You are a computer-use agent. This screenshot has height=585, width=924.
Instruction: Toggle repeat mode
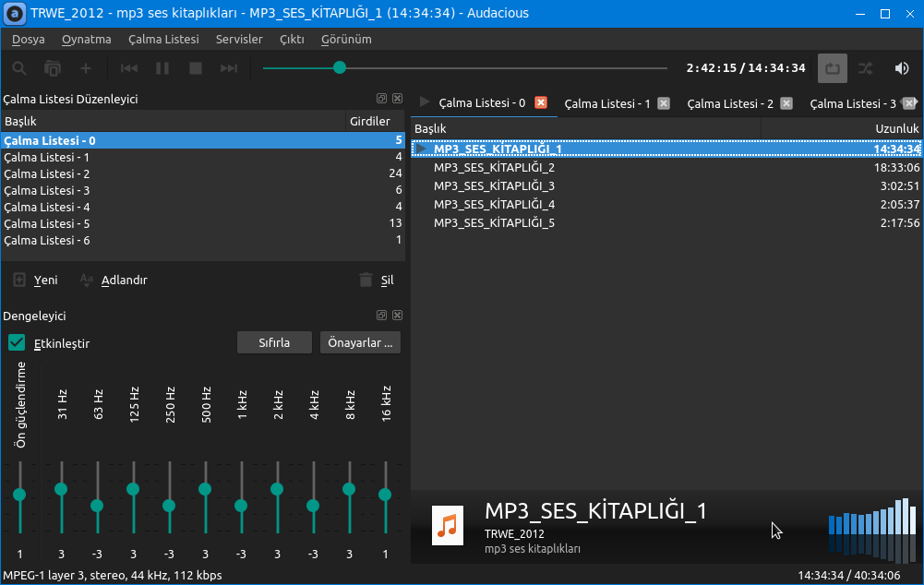click(x=833, y=68)
